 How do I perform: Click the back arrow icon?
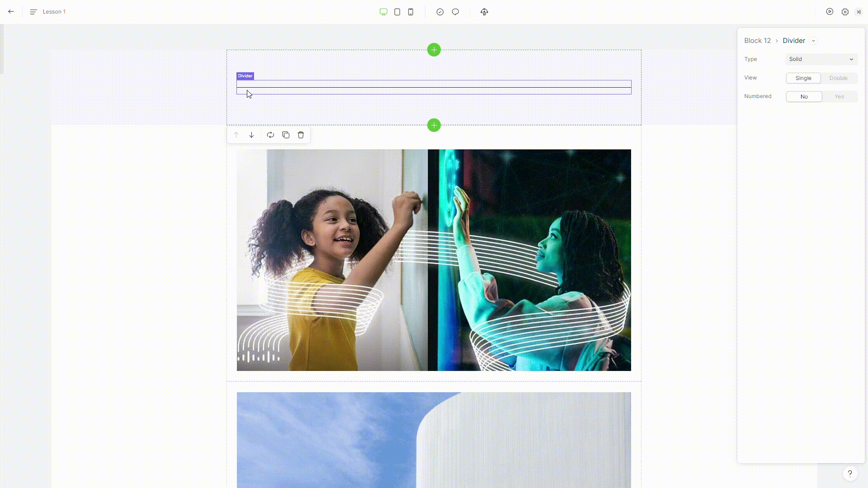11,12
